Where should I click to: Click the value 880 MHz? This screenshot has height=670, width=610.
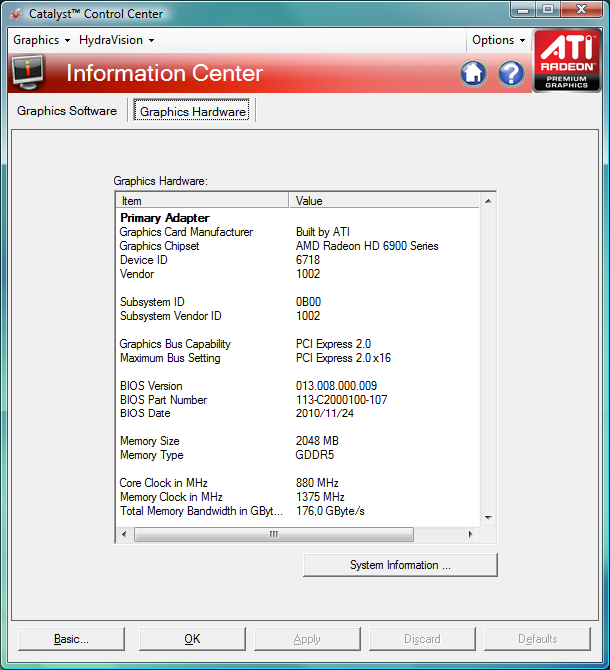(317, 483)
